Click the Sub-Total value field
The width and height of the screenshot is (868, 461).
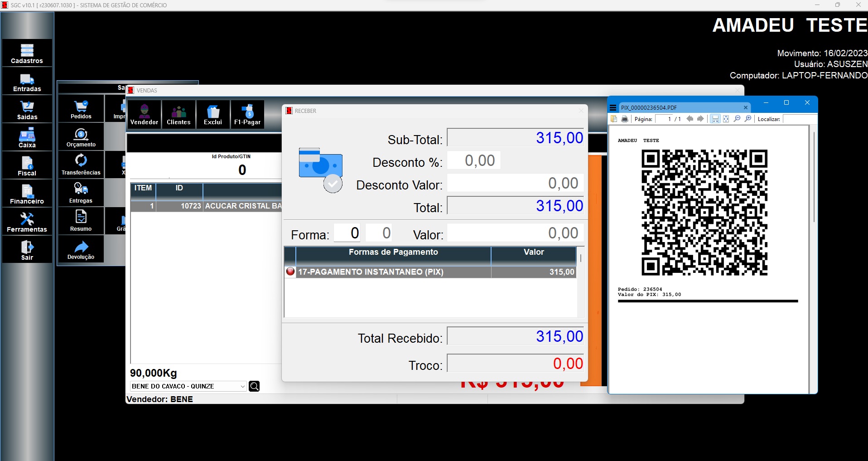click(x=516, y=138)
